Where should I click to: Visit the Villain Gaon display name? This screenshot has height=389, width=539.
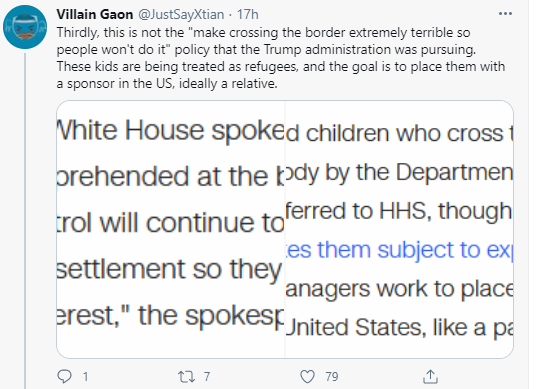click(95, 14)
